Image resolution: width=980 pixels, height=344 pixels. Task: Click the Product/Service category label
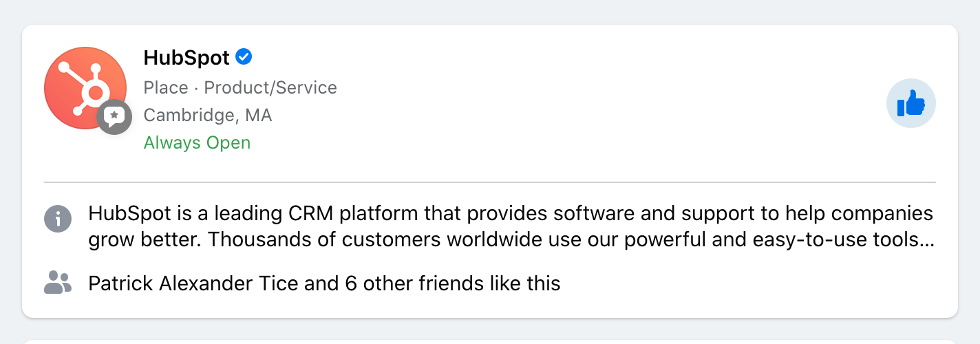pyautogui.click(x=270, y=88)
